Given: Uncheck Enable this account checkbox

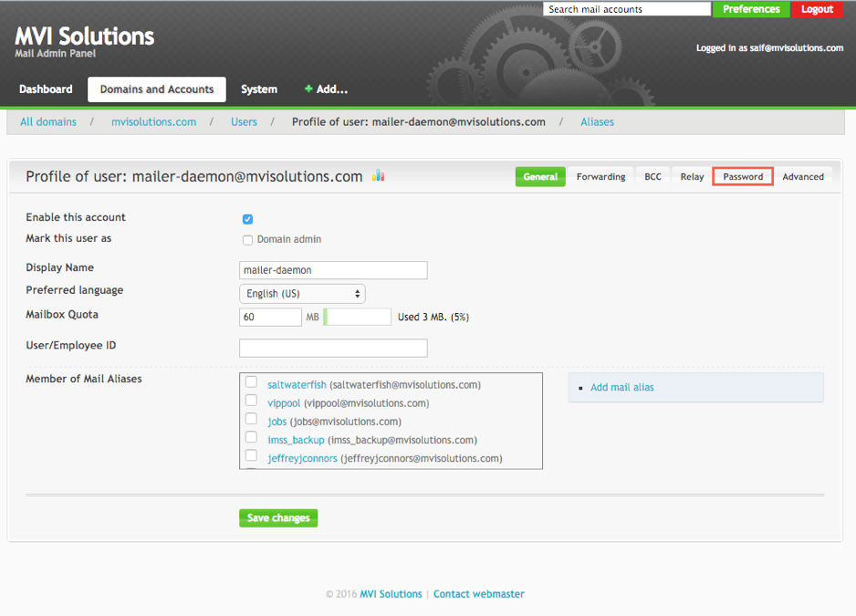Looking at the screenshot, I should tap(248, 219).
